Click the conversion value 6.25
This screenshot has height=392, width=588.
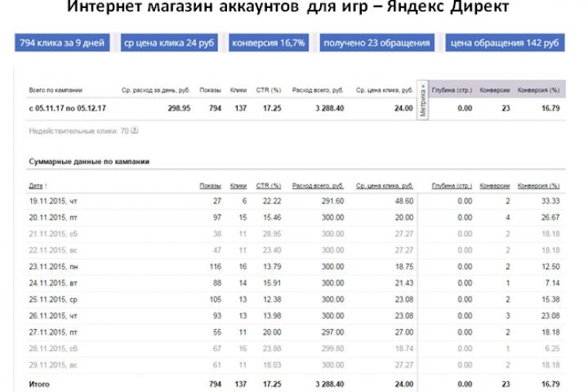pyautogui.click(x=552, y=349)
